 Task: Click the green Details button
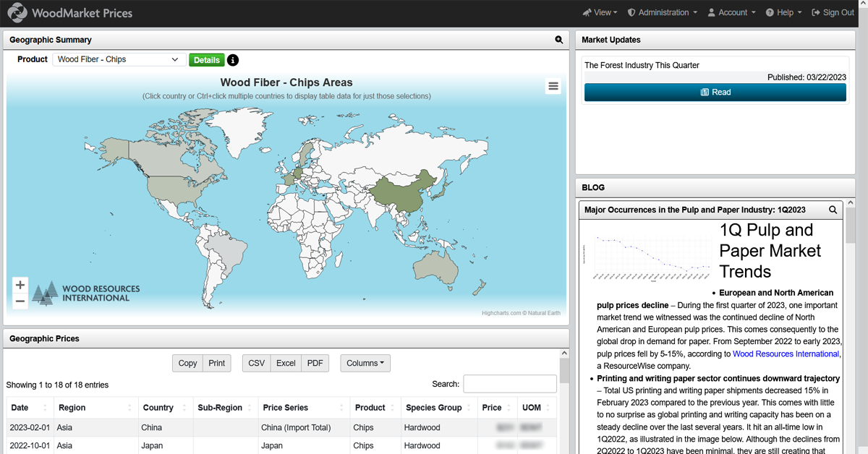(x=207, y=60)
